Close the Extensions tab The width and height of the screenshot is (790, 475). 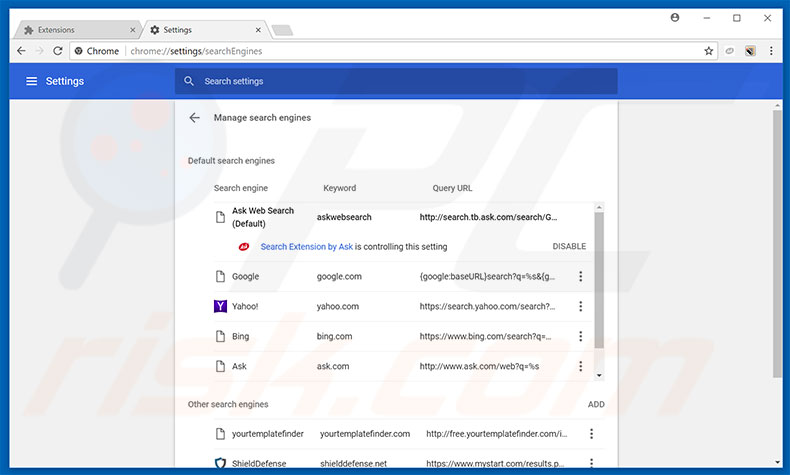click(x=133, y=30)
